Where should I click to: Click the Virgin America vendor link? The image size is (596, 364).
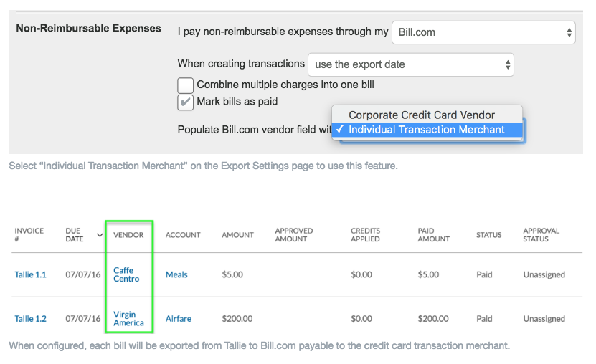[x=128, y=318]
